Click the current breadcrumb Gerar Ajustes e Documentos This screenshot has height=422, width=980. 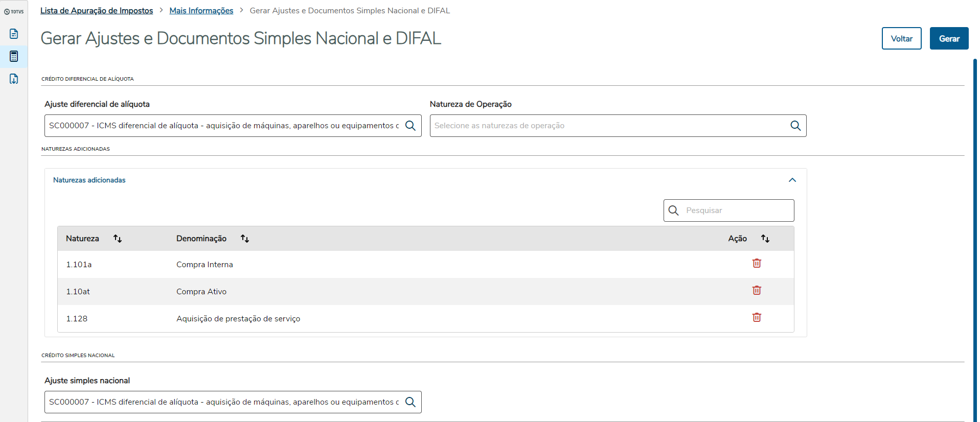tap(350, 11)
